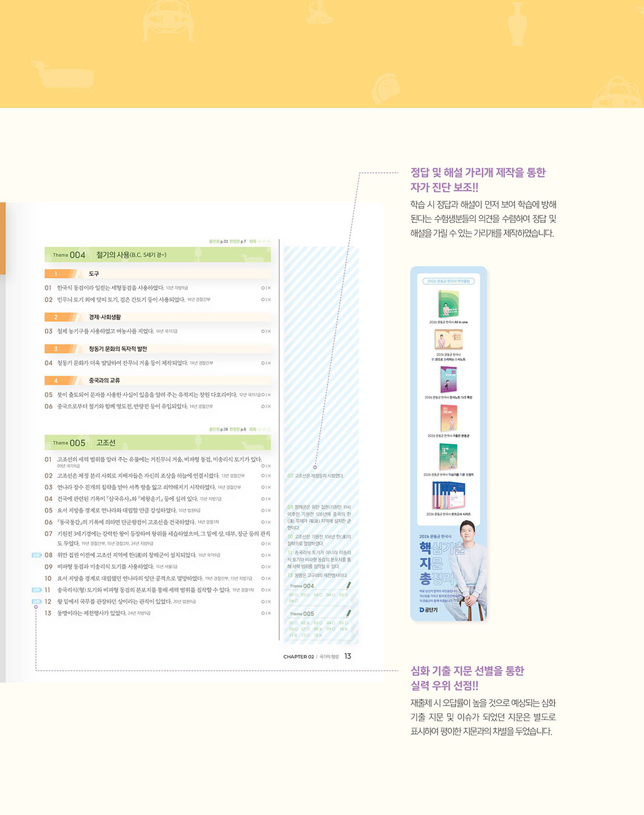644x815 pixels.
Task: Click the 2026 All in one book cover
Action: click(x=448, y=303)
